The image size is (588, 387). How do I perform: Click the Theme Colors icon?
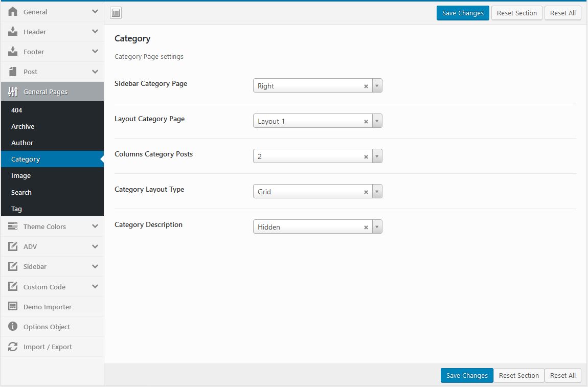(x=13, y=226)
